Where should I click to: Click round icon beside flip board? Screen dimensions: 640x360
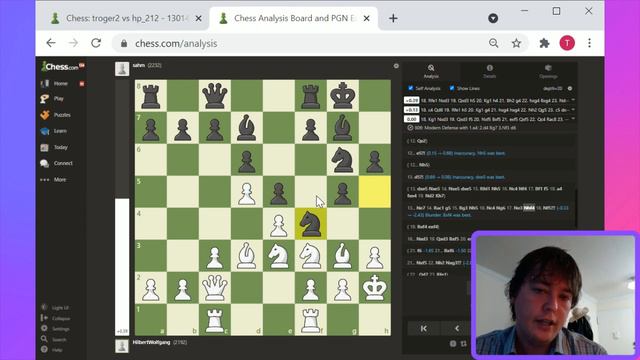pos(453,344)
